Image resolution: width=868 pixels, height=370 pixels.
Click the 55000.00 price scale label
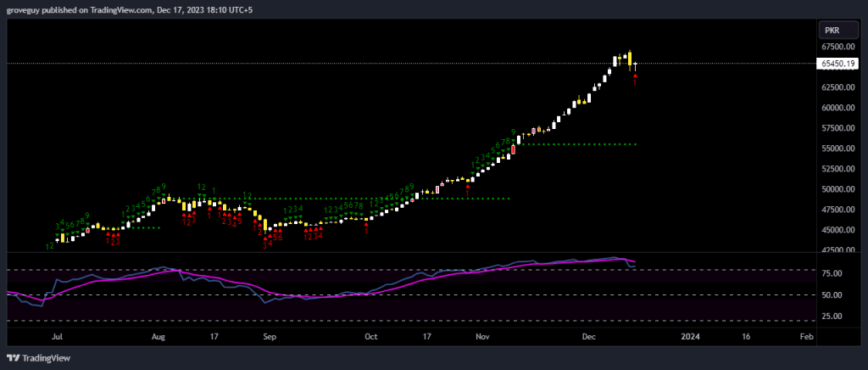pyautogui.click(x=837, y=149)
